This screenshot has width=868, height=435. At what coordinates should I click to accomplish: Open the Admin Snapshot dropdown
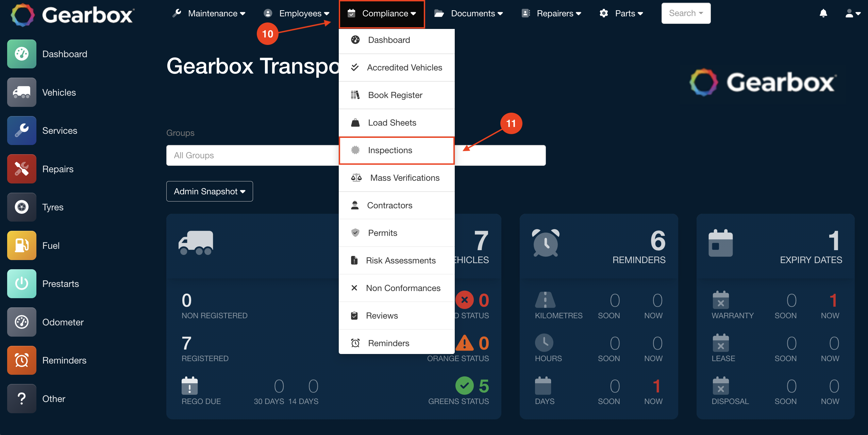coord(210,191)
